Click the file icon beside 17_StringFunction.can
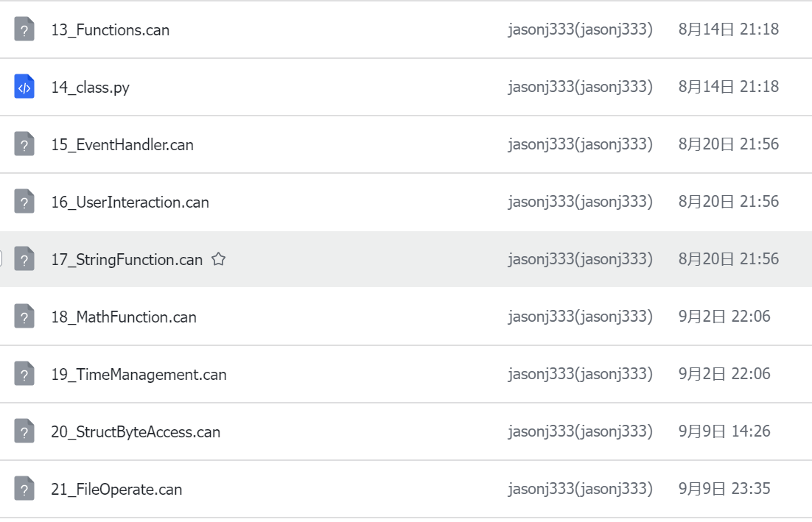Viewport: 812px width, 522px height. point(24,259)
